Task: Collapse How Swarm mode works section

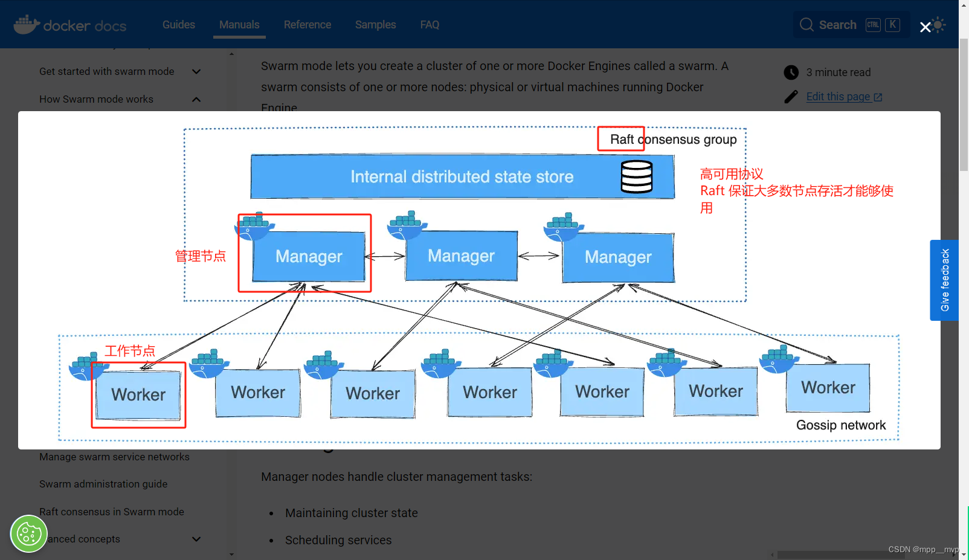Action: pyautogui.click(x=196, y=99)
